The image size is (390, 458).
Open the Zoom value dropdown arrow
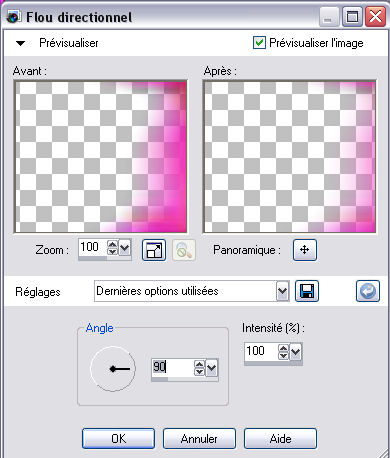(125, 248)
